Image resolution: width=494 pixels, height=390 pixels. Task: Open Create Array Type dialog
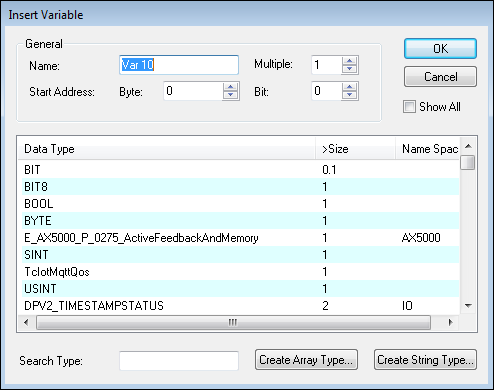(x=306, y=360)
